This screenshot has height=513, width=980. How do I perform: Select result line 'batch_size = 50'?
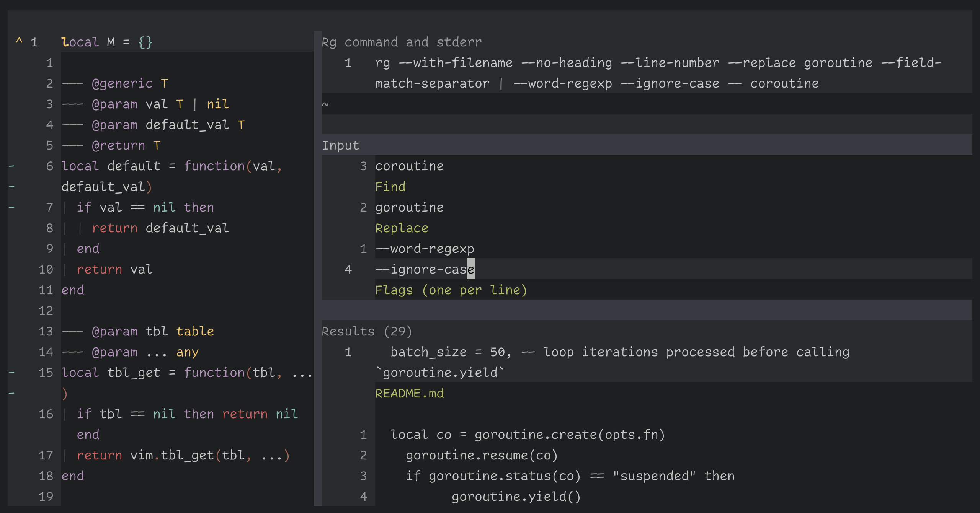tap(612, 362)
